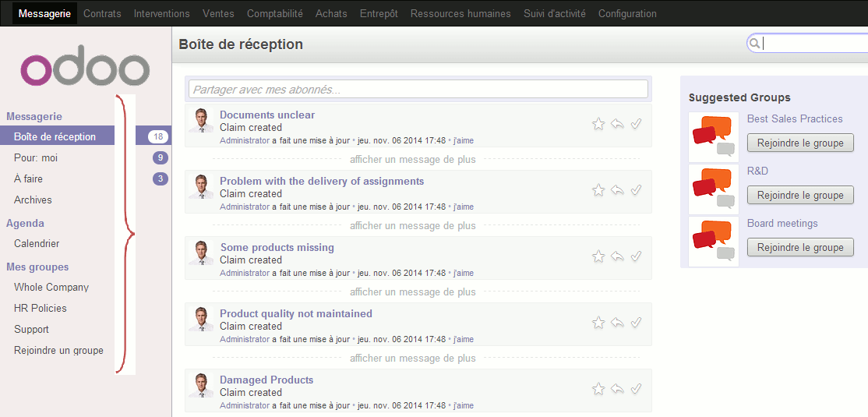This screenshot has height=417, width=868.
Task: Open the Some products missing claim
Action: (277, 248)
